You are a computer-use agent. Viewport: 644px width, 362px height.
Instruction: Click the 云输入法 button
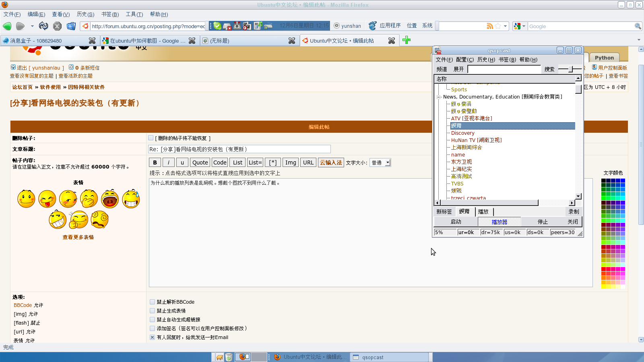(x=331, y=162)
